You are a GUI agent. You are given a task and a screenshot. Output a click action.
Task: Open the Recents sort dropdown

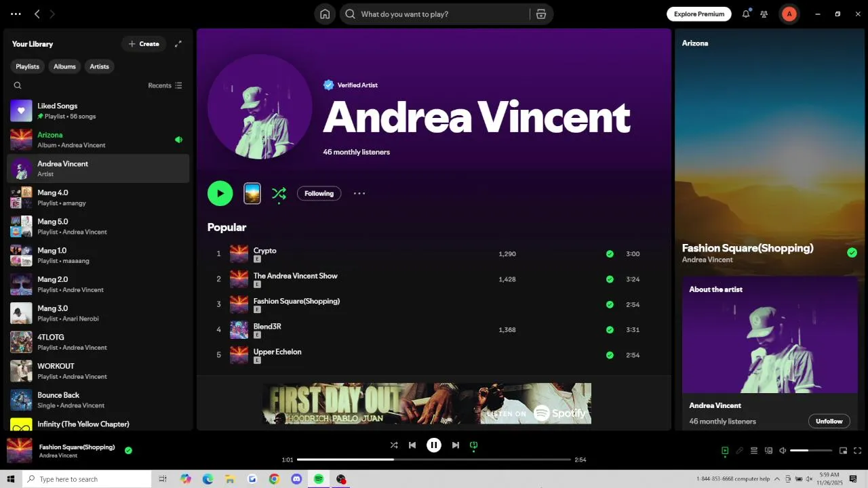[165, 85]
